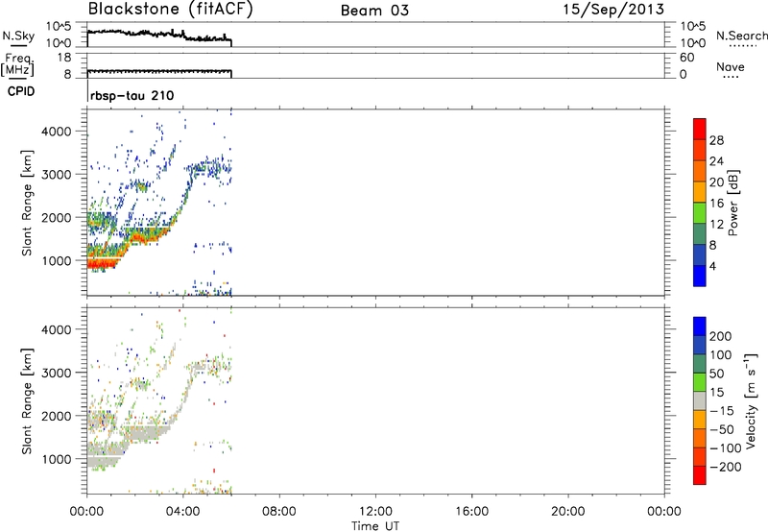Screen dimensions: 768x532
Task: Click the '16:00' time axis label
Action: (471, 512)
